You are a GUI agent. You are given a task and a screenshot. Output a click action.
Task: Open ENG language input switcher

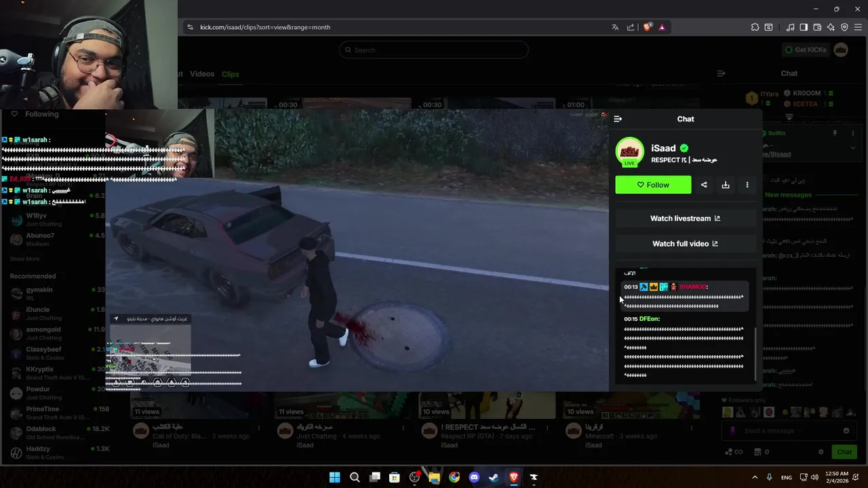pos(787,477)
